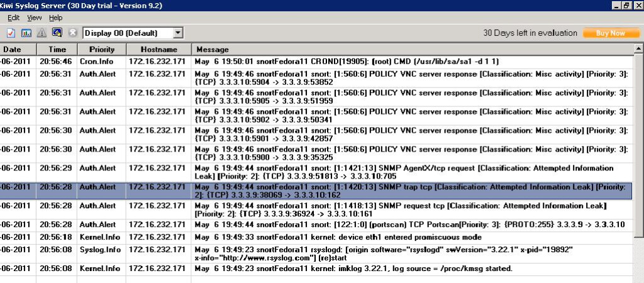Screen dimensions: 644x283
Task: Click the hostname in the Cron.Info row
Action: point(157,62)
